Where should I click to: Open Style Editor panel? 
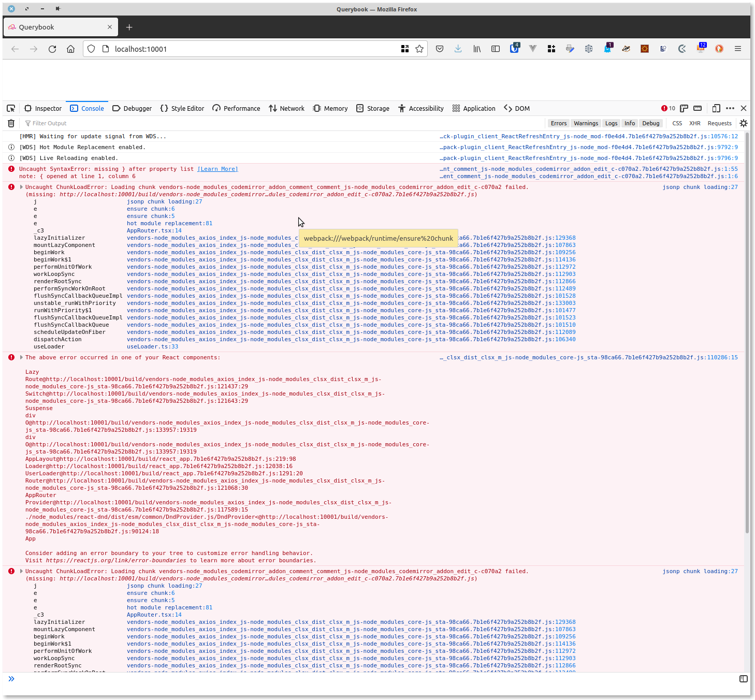[182, 108]
